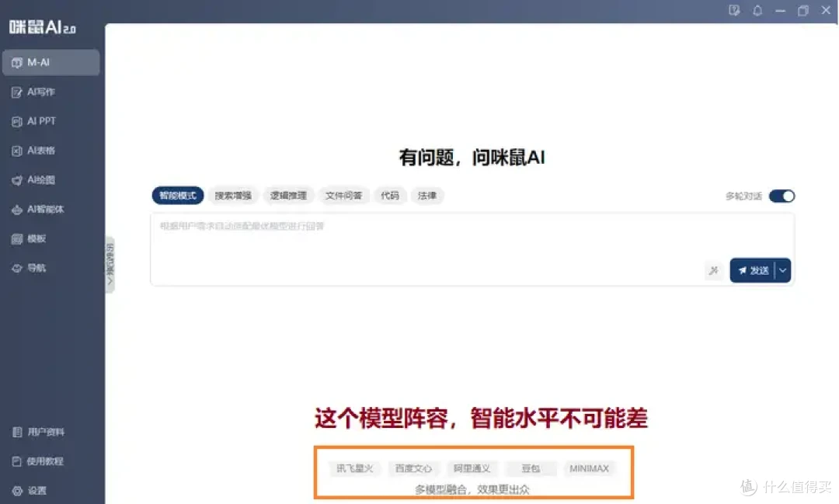
Task: Click the 百度文心 model chip
Action: click(x=413, y=469)
